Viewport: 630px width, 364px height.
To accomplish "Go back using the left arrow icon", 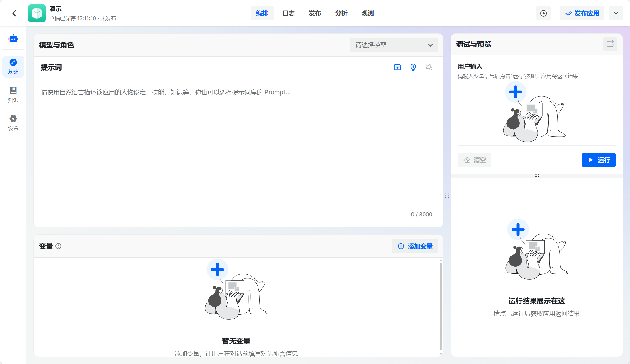I will coord(14,13).
